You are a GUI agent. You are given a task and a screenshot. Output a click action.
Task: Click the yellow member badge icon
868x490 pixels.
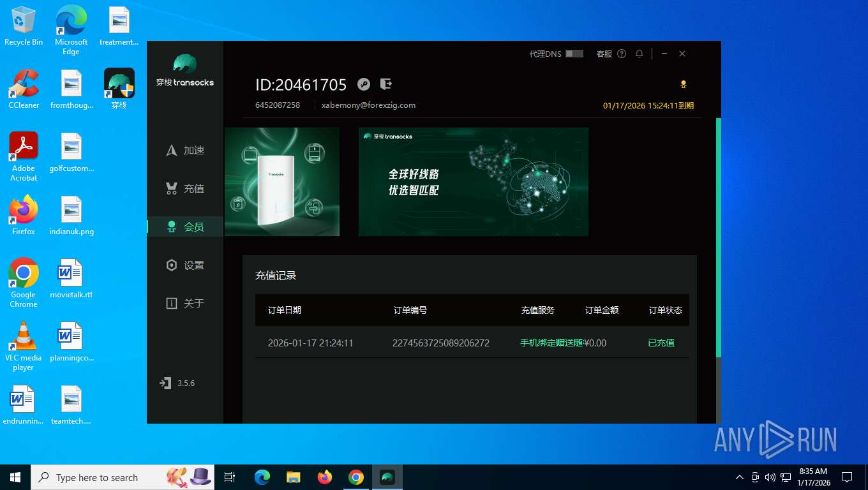click(684, 84)
